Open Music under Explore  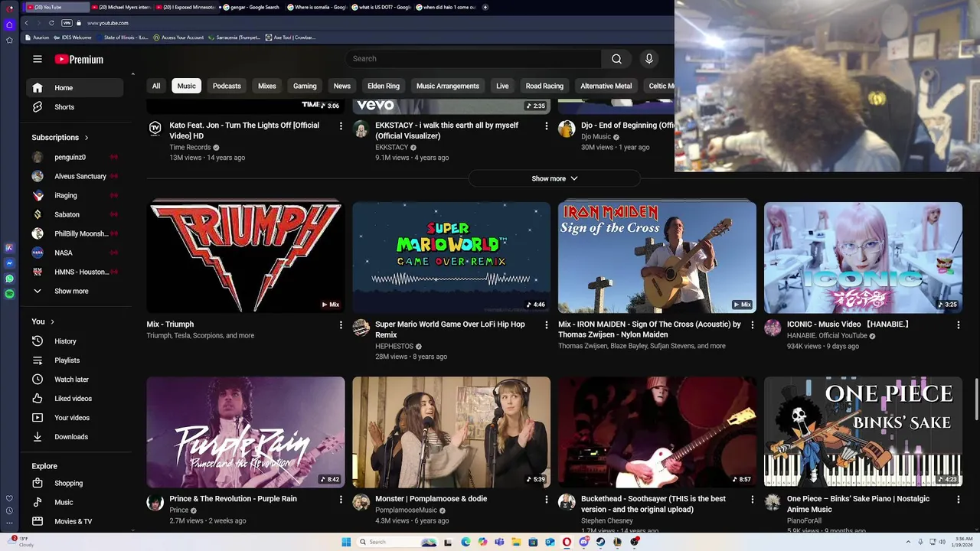click(75, 503)
